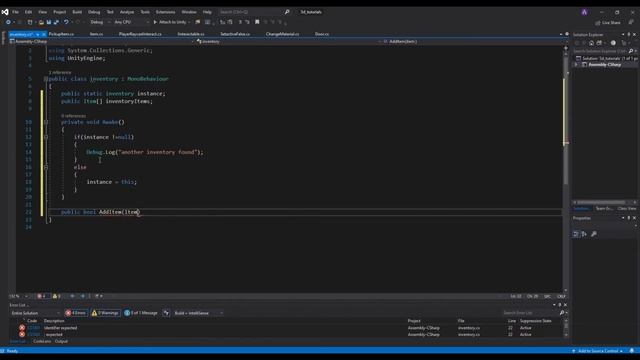This screenshot has height=360, width=640.
Task: Switch to the Door.cs tab
Action: pyautogui.click(x=322, y=34)
